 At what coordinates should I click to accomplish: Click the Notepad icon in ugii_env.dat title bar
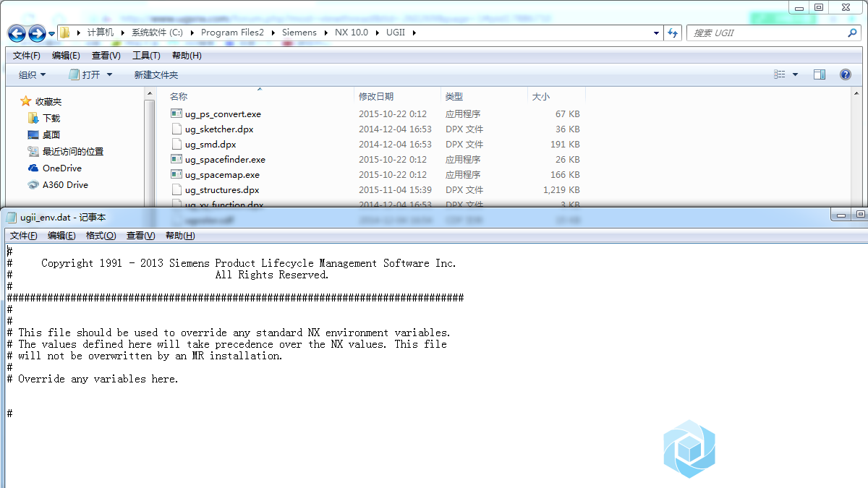[x=11, y=217]
